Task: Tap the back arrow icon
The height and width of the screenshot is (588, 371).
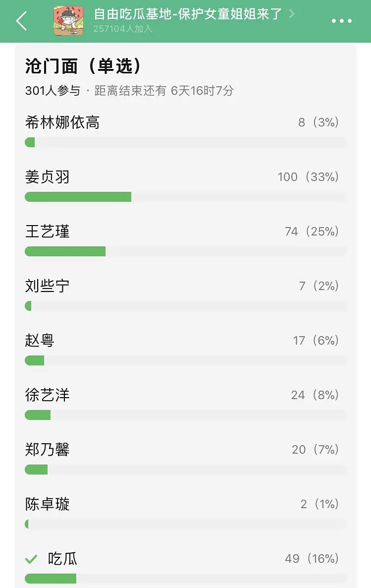Action: 22,21
